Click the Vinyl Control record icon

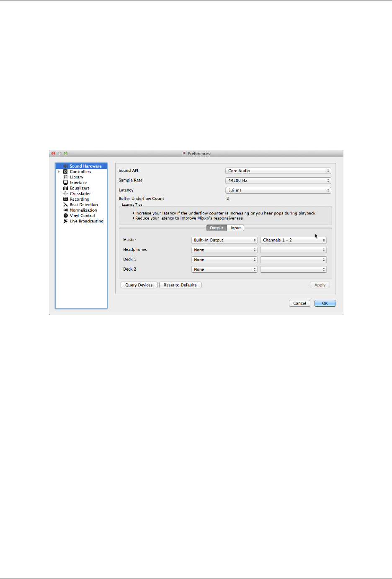[x=65, y=216]
